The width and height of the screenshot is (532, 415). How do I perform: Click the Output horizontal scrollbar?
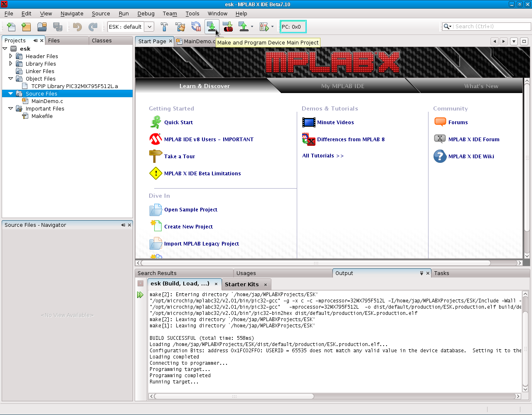[335, 396]
